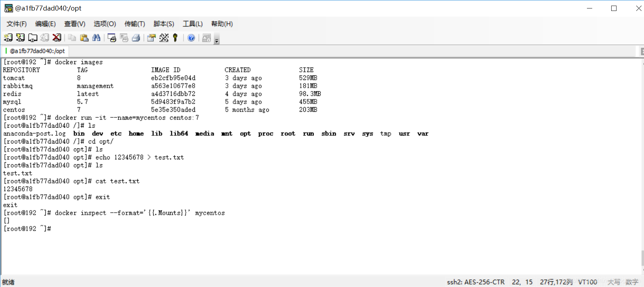Viewport: 644px width, 287px height.
Task: Click the image ID a4d3716dbb72
Action: point(173,94)
